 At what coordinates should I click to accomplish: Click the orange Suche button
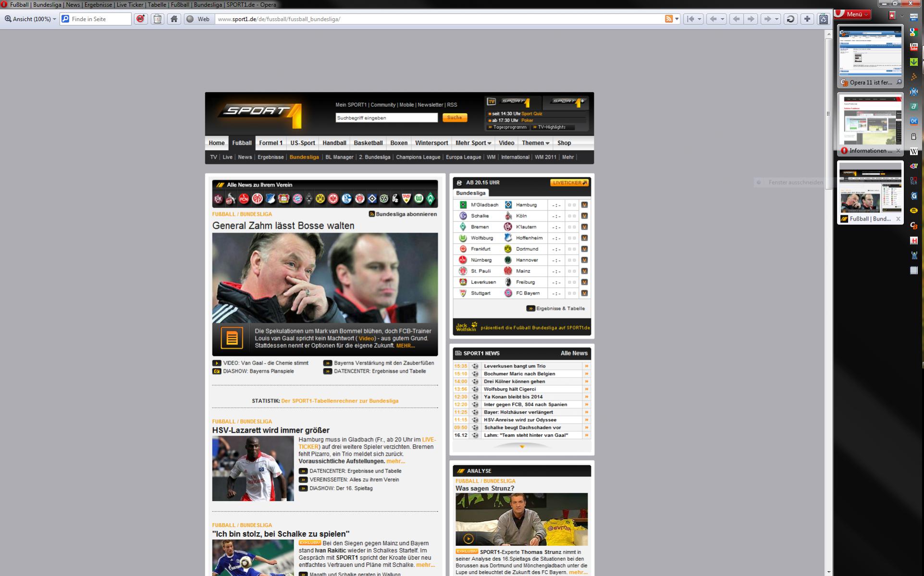(455, 118)
